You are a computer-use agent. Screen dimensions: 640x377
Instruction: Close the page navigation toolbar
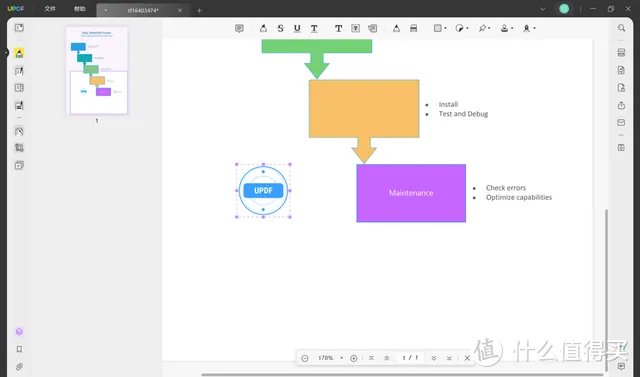point(467,358)
